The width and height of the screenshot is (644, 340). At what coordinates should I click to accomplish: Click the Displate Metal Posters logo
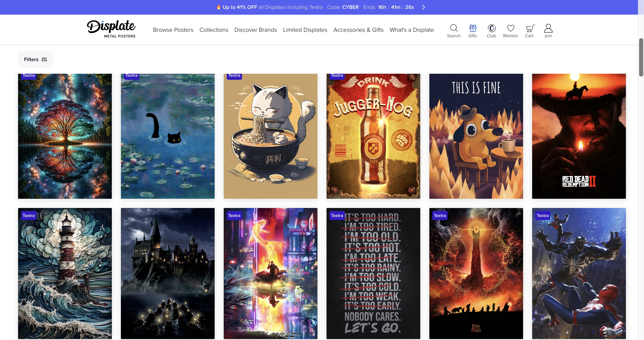click(111, 29)
